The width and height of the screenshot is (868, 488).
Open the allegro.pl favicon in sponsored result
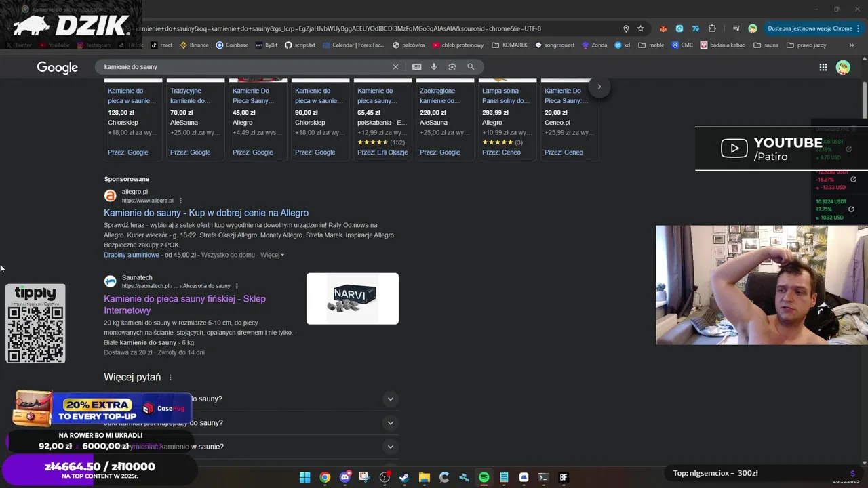click(110, 196)
